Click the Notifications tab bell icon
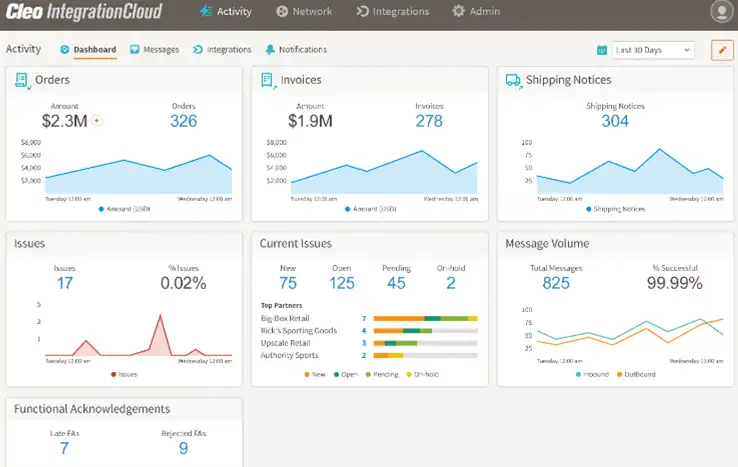The image size is (738, 467). [x=270, y=49]
